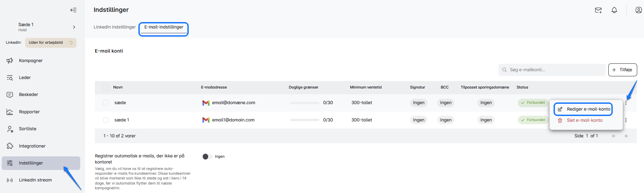
Task: Open the notifications bell
Action: [614, 10]
